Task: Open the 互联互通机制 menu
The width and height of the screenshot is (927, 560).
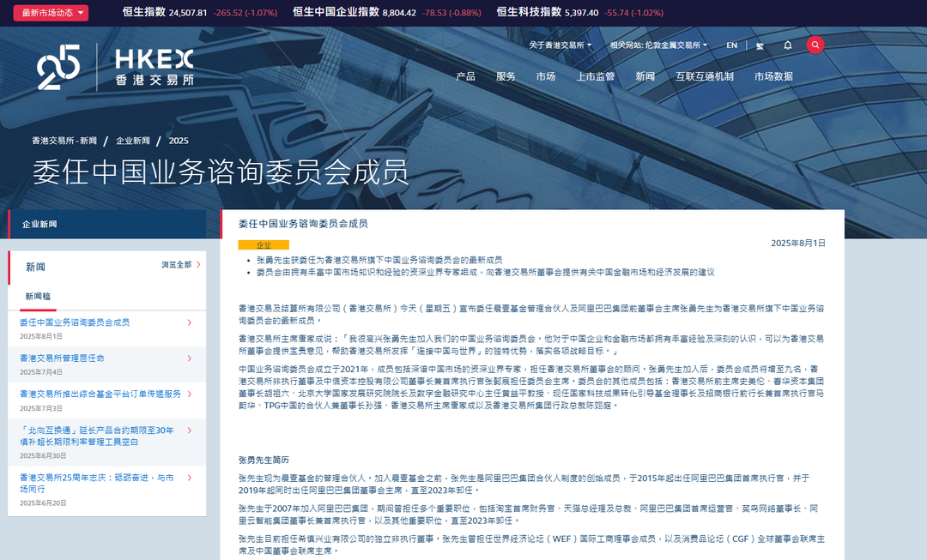Action: [705, 76]
